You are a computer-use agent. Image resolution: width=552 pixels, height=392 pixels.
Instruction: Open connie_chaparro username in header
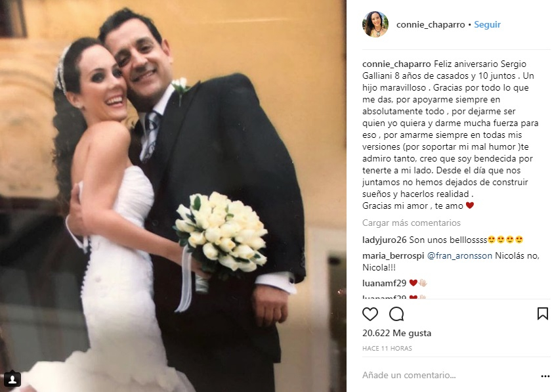click(x=431, y=25)
